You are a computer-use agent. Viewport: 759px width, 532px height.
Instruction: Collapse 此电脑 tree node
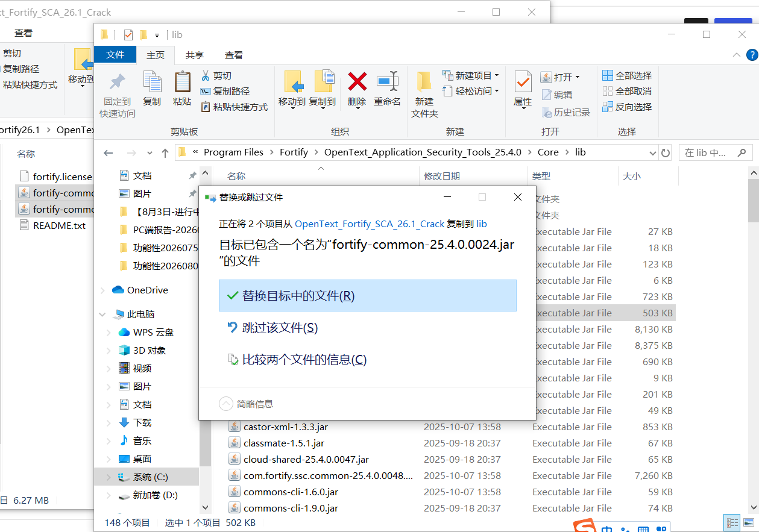pyautogui.click(x=103, y=315)
